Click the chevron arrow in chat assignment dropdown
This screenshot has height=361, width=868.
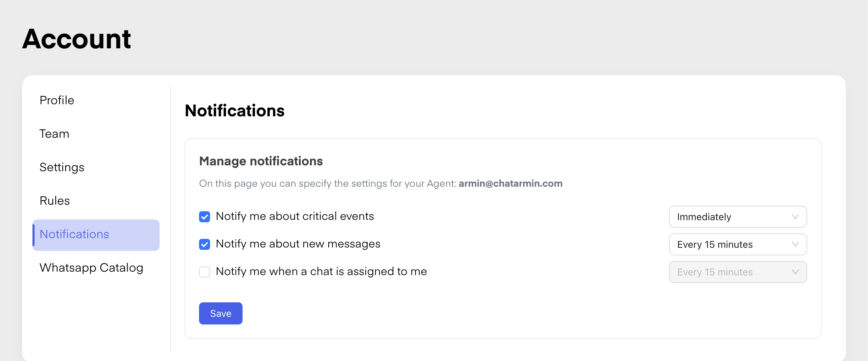(x=795, y=272)
